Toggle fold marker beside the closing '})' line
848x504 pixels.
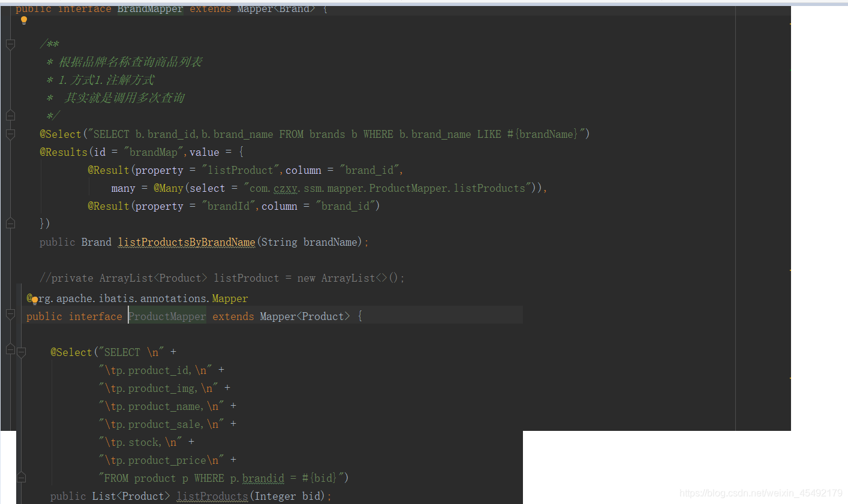[x=10, y=224]
